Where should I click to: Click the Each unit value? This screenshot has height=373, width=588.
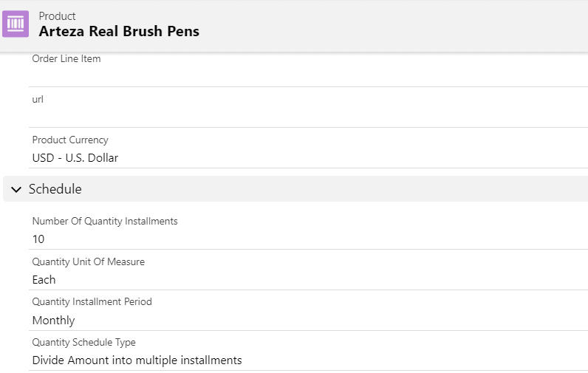44,279
